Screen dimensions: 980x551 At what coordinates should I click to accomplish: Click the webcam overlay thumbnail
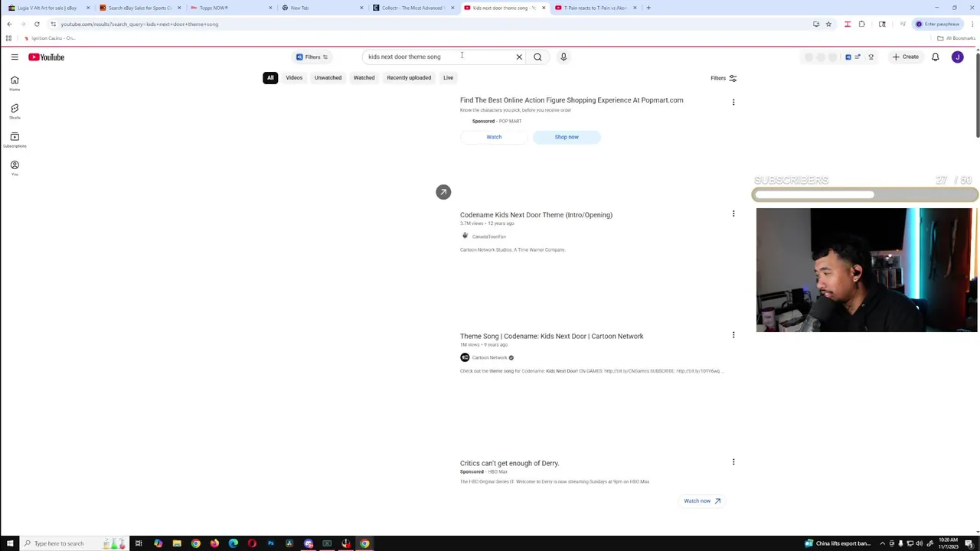click(x=866, y=269)
